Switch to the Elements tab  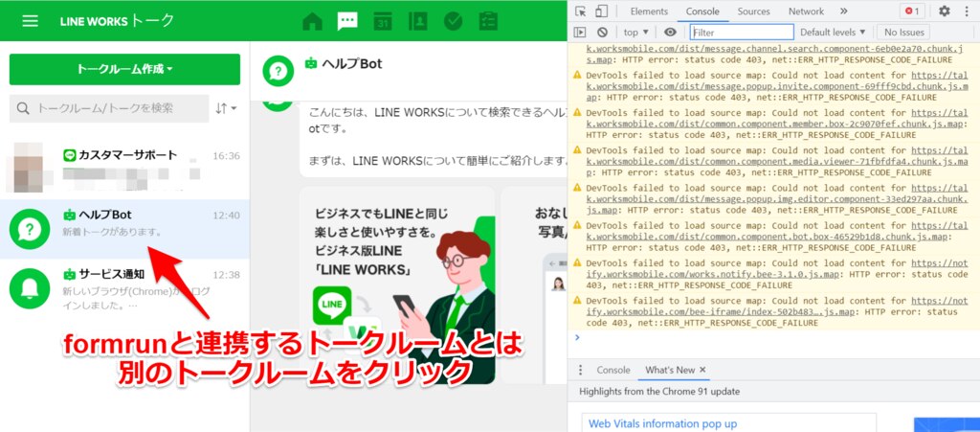coord(649,11)
